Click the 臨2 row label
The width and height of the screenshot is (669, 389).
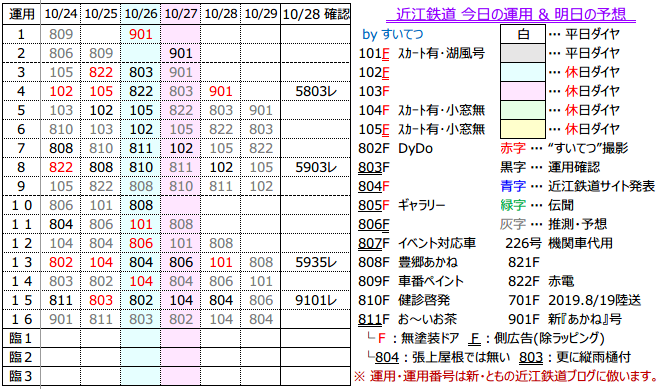pos(21,357)
